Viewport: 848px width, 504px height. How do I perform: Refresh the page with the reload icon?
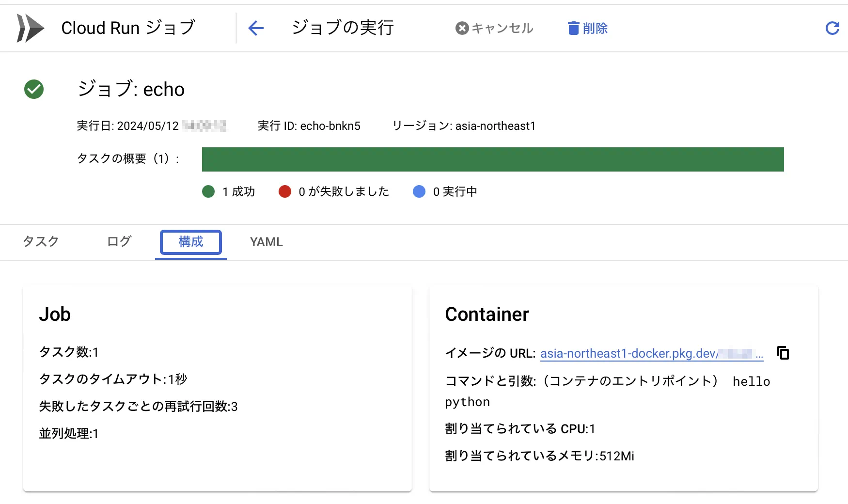coord(832,28)
